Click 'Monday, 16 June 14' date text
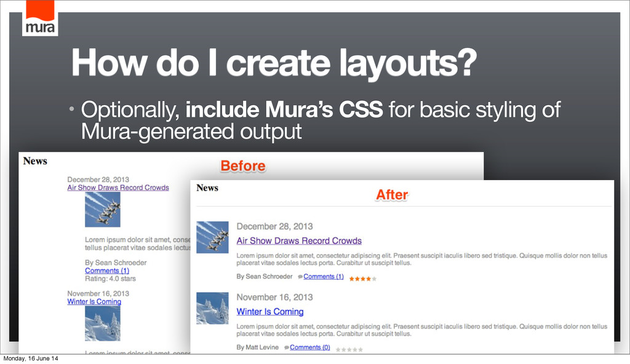Screen dimensions: 630x364 (x=31, y=358)
